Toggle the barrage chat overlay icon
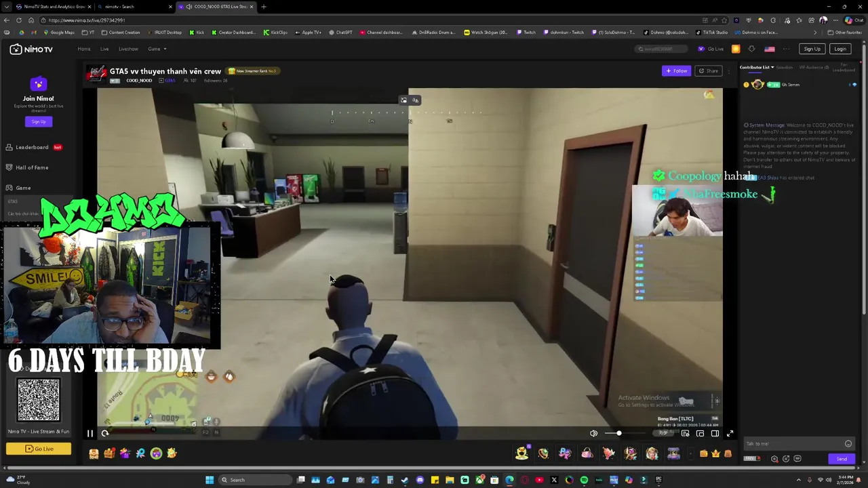 point(686,433)
